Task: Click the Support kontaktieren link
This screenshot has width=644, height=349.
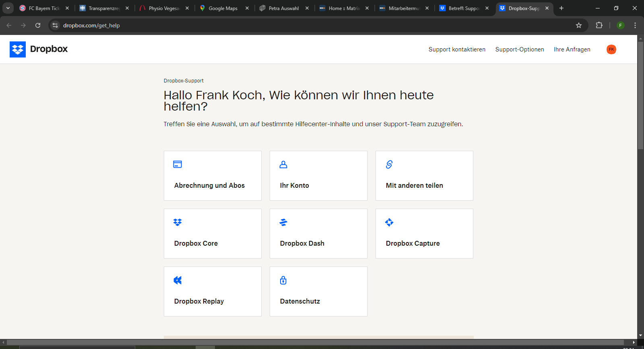Action: (x=457, y=49)
